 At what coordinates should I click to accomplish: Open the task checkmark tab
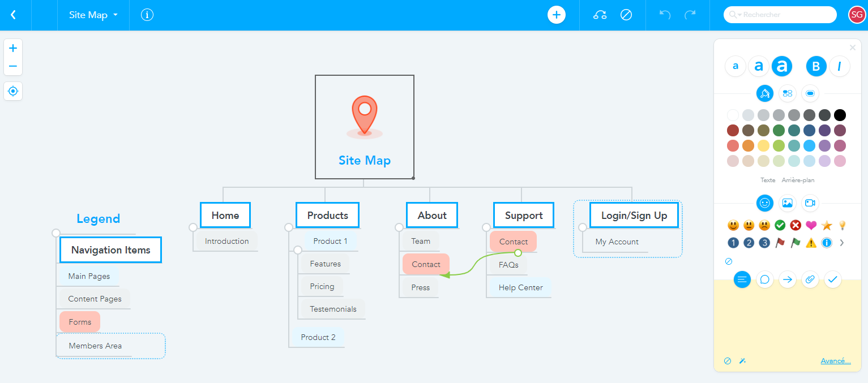pos(833,279)
